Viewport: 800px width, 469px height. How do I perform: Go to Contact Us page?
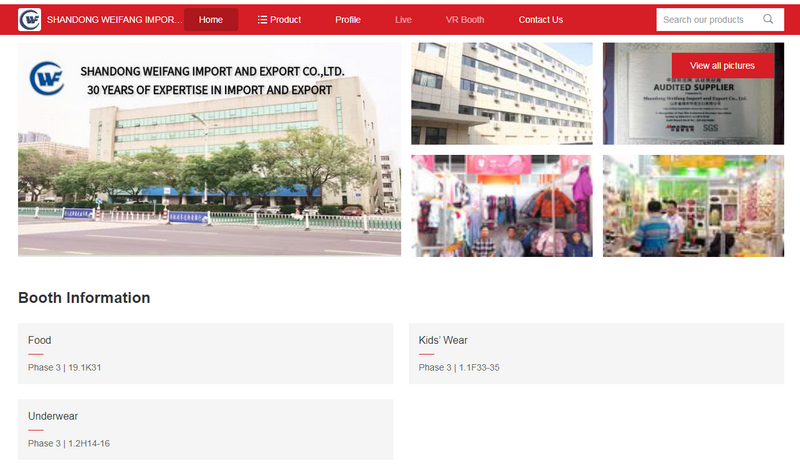point(541,19)
